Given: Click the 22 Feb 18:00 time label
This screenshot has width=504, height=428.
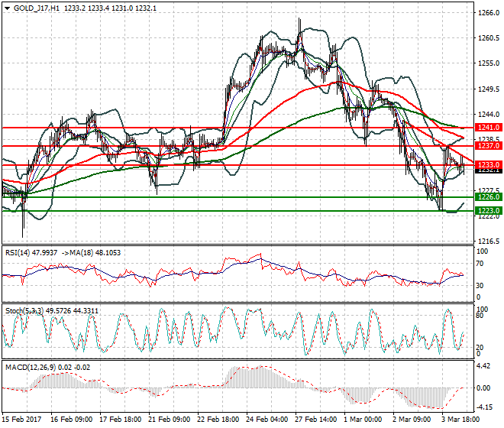Looking at the screenshot, I should 218,420.
